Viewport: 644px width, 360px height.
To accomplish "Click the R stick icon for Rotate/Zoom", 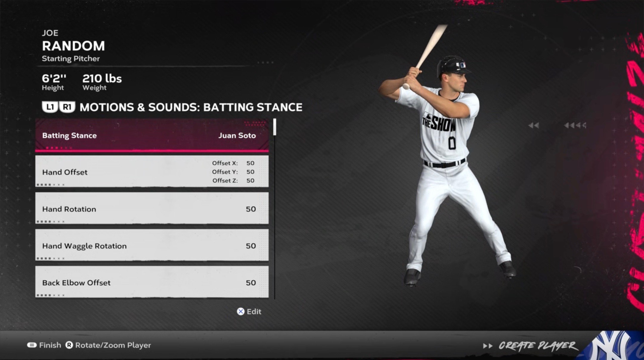I will click(x=69, y=345).
